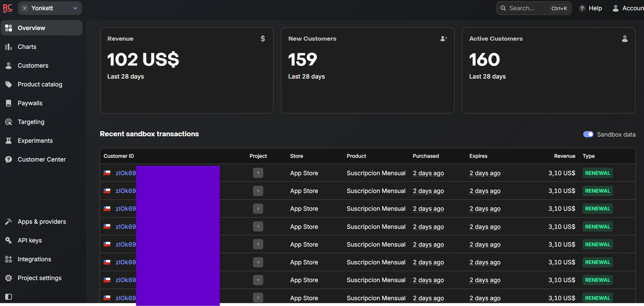This screenshot has height=306, width=644.
Task: Click the Targeting icon in sidebar
Action: (x=9, y=122)
